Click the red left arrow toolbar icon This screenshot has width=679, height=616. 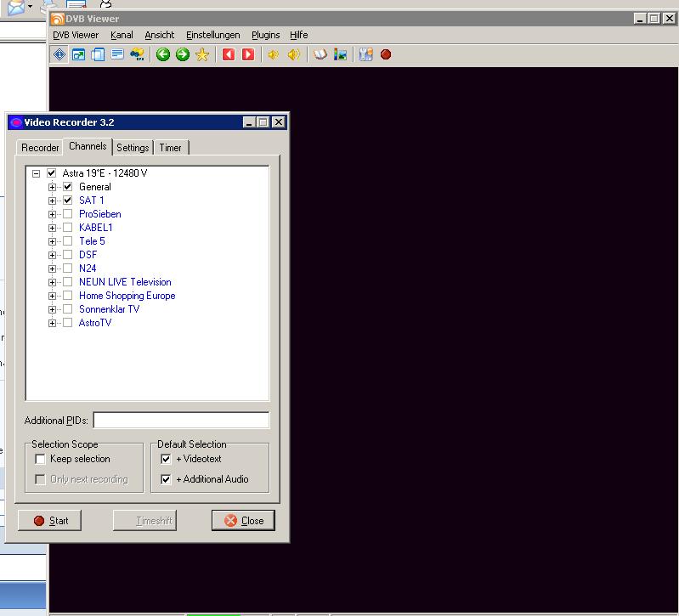229,54
